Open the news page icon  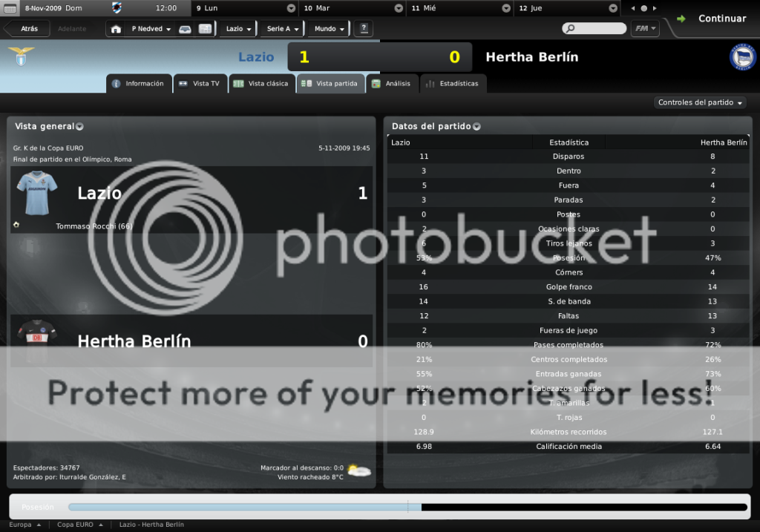[x=205, y=29]
